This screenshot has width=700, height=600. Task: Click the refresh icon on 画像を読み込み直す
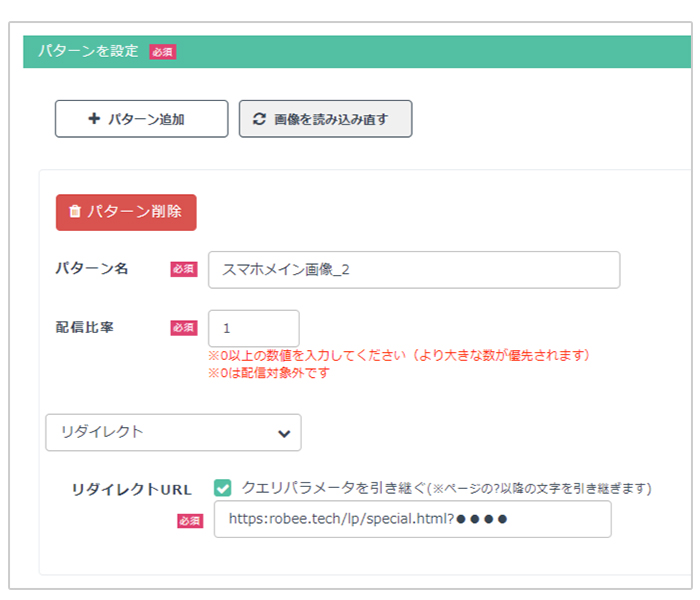pos(259,119)
